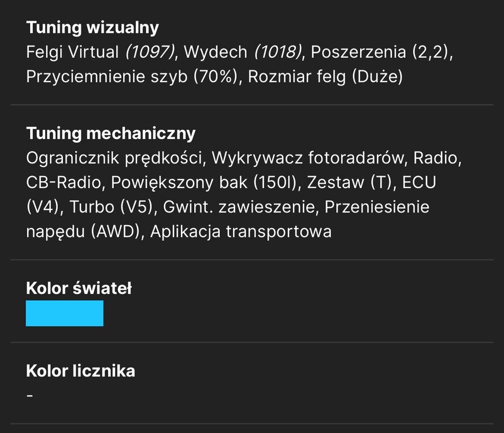Click the Zestaw (T) entry
The width and height of the screenshot is (504, 433).
349,182
